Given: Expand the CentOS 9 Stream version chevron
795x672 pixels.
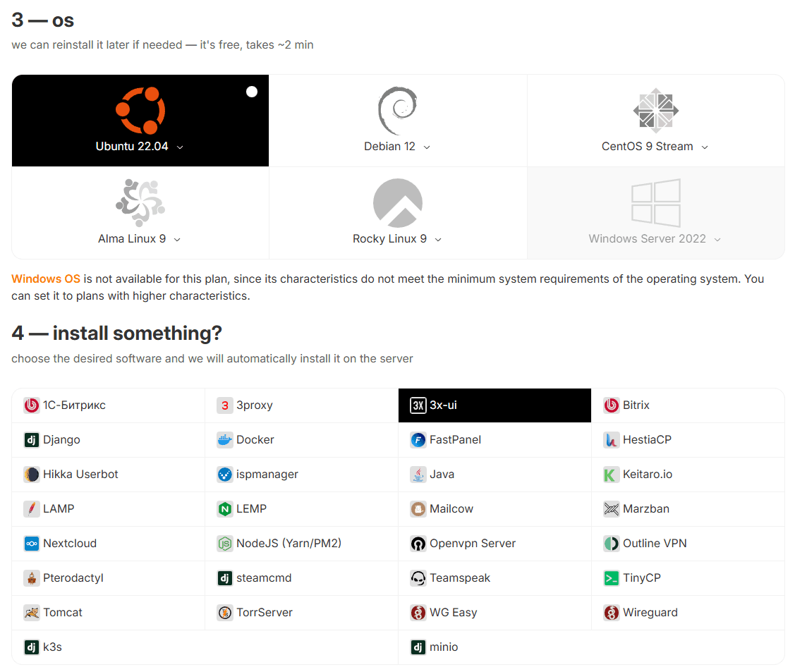Looking at the screenshot, I should pyautogui.click(x=705, y=147).
